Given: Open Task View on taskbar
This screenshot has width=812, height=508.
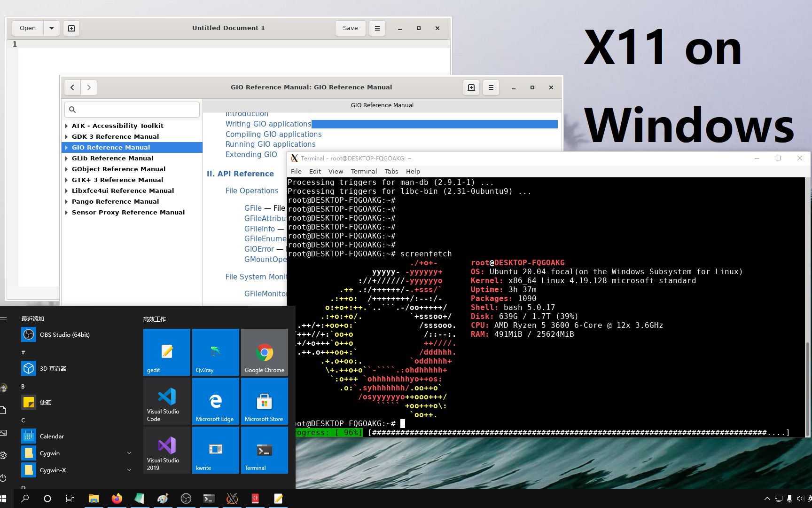Looking at the screenshot, I should pos(70,499).
